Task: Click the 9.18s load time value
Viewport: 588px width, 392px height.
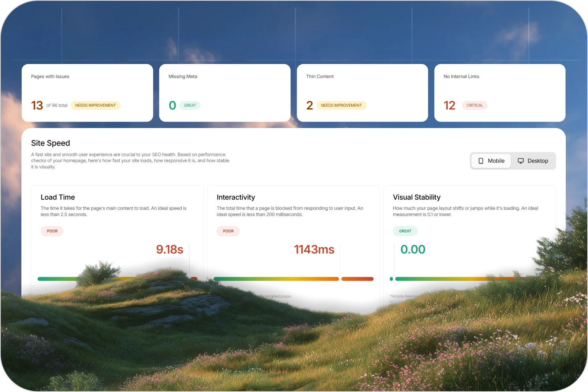Action: tap(169, 249)
